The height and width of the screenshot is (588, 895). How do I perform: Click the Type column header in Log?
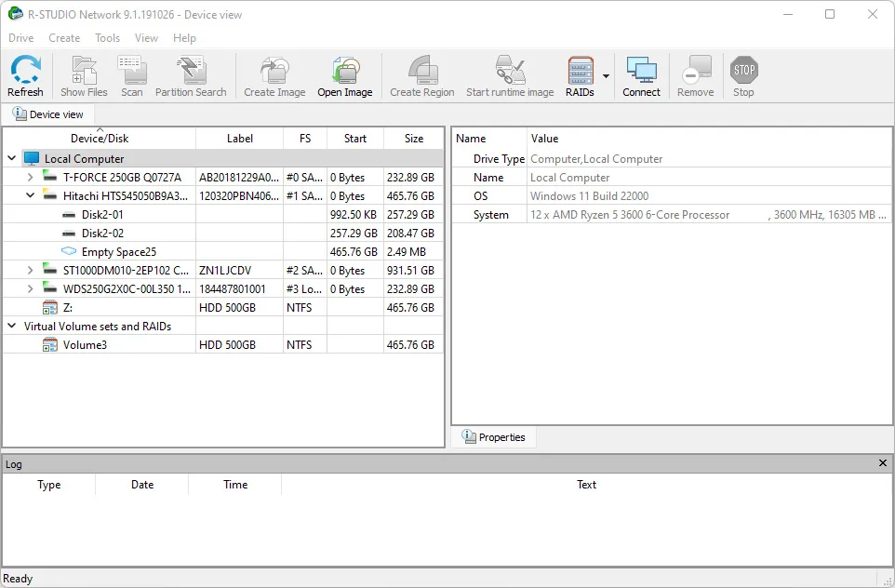(49, 484)
